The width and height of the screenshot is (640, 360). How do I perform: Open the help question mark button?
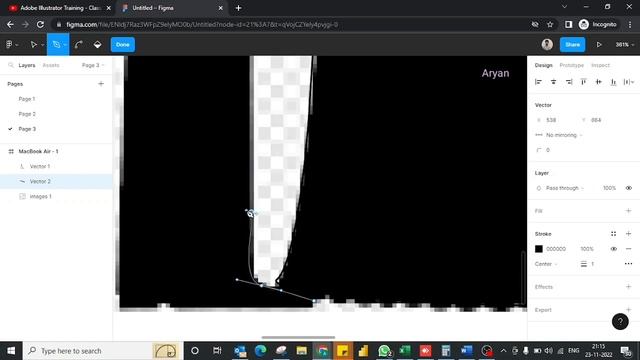tap(620, 322)
